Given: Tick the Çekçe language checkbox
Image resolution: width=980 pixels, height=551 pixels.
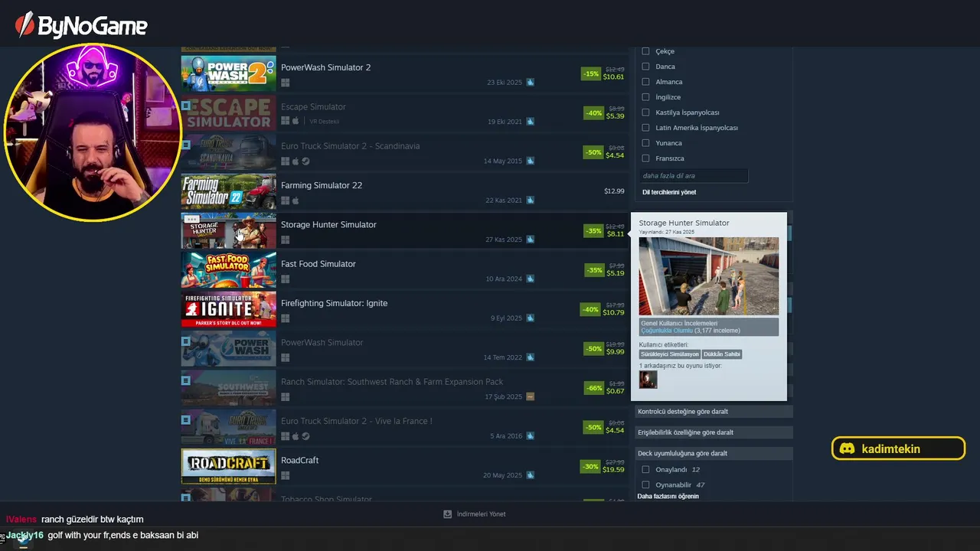Looking at the screenshot, I should (645, 51).
